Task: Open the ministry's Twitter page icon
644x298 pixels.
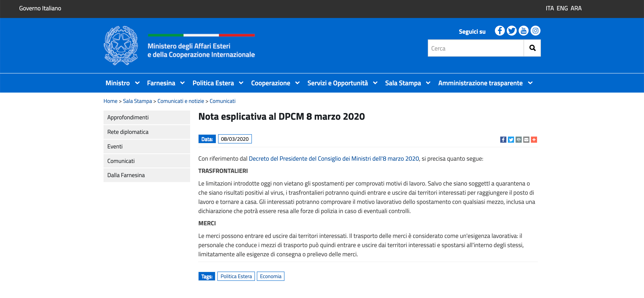Action: [x=512, y=31]
